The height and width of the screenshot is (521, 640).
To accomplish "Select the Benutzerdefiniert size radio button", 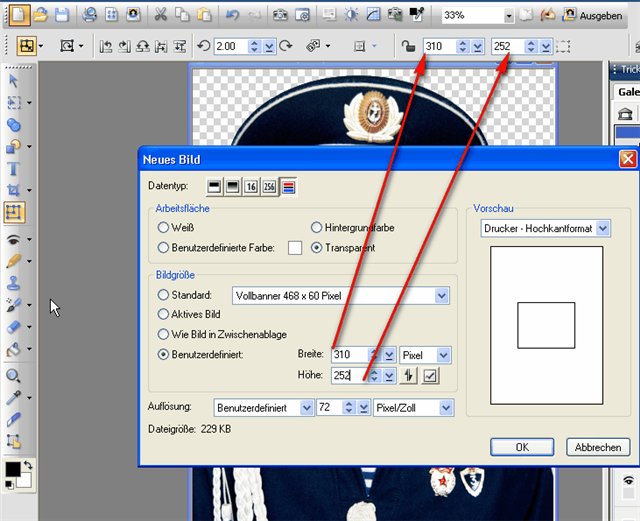I will coord(163,354).
